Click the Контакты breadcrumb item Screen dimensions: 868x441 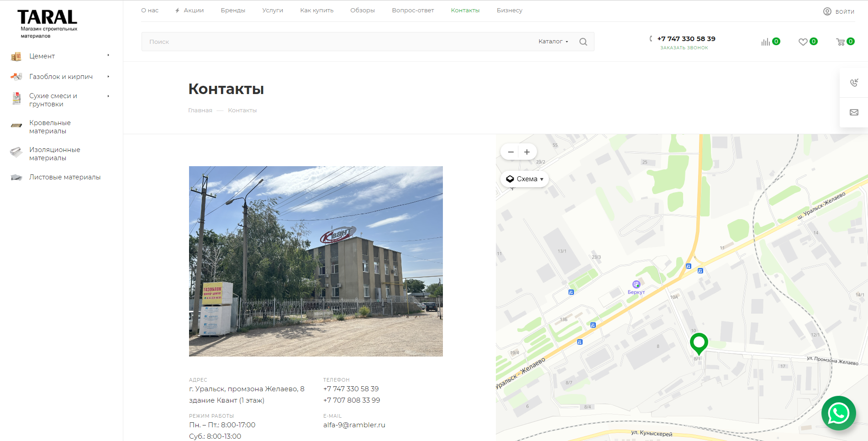click(242, 110)
